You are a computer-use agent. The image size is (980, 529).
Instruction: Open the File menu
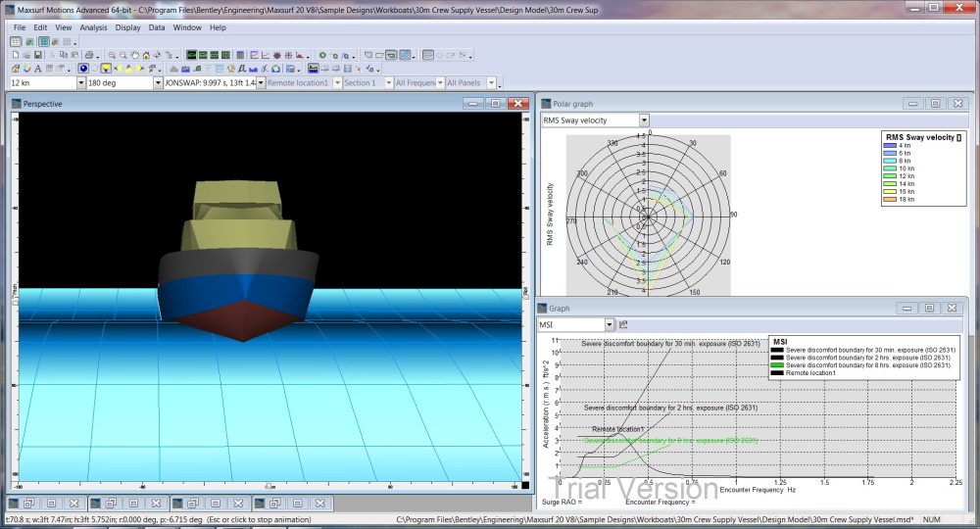[20, 27]
